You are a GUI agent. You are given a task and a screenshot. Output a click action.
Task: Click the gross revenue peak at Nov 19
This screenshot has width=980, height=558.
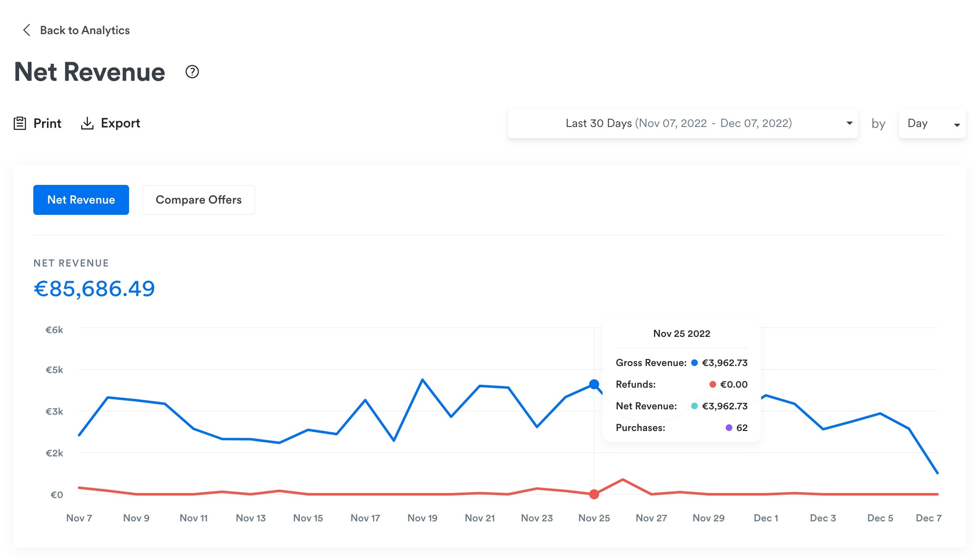(x=422, y=379)
